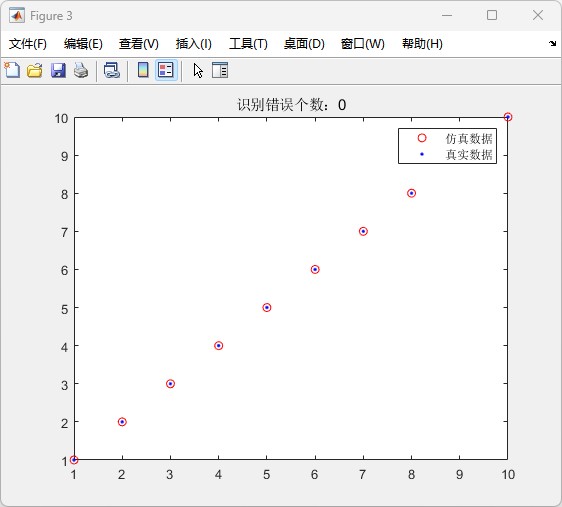Open the 帮助(H) menu
The width and height of the screenshot is (562, 507).
click(x=422, y=44)
